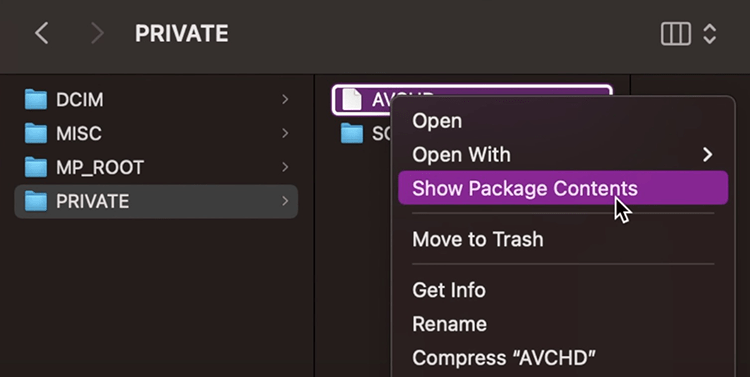The image size is (750, 377).
Task: Click the forward navigation chevron
Action: click(98, 33)
